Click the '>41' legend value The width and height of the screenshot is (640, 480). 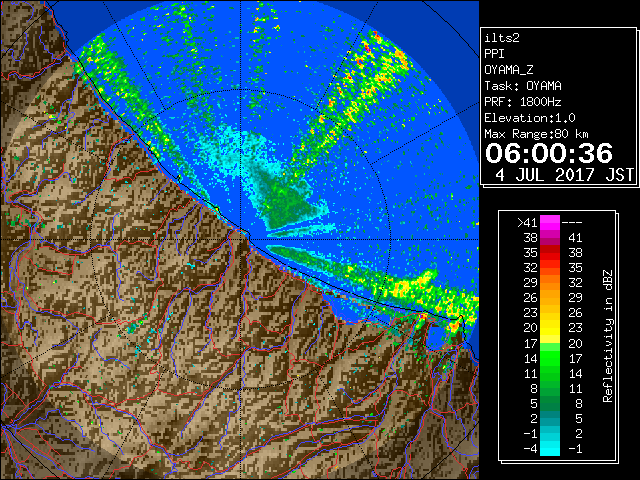527,222
